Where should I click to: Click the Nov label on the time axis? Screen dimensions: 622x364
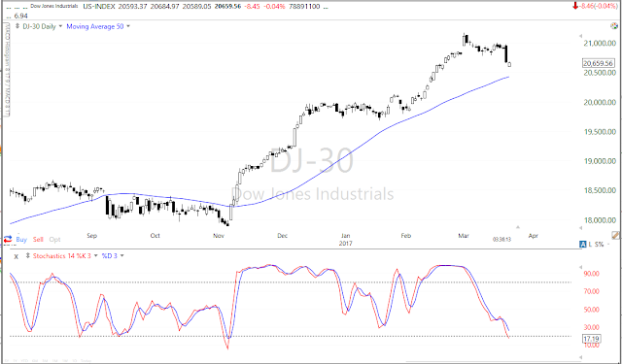pyautogui.click(x=219, y=236)
